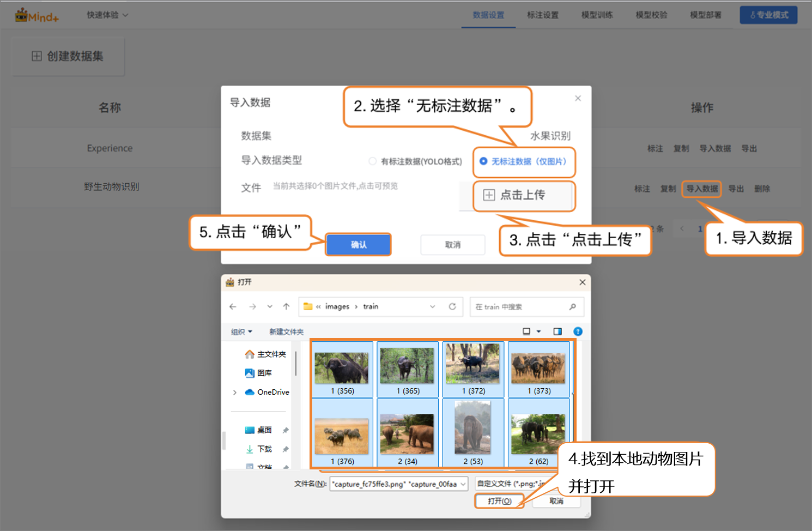Click the back arrow in file dialog
Screen dimensions: 812x531
[233, 306]
